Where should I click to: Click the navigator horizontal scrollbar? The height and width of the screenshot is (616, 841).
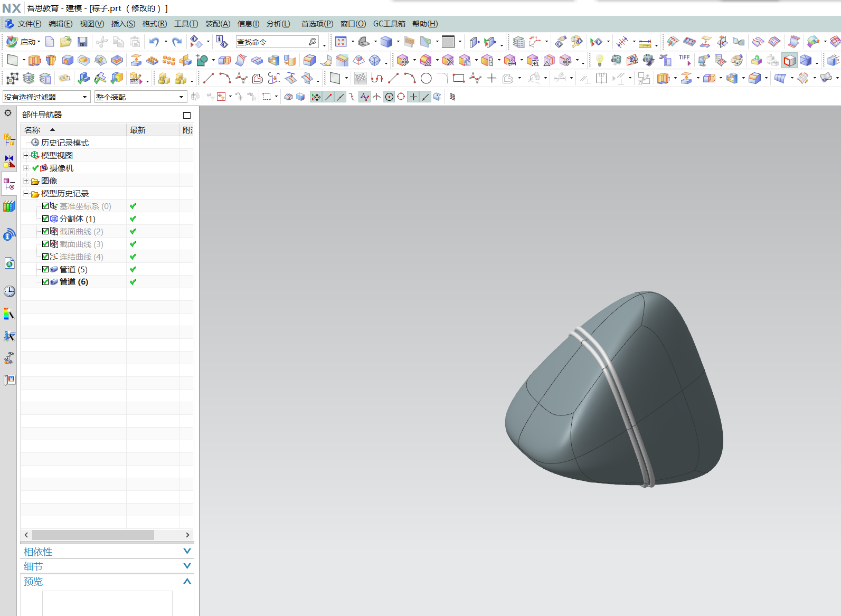click(93, 535)
